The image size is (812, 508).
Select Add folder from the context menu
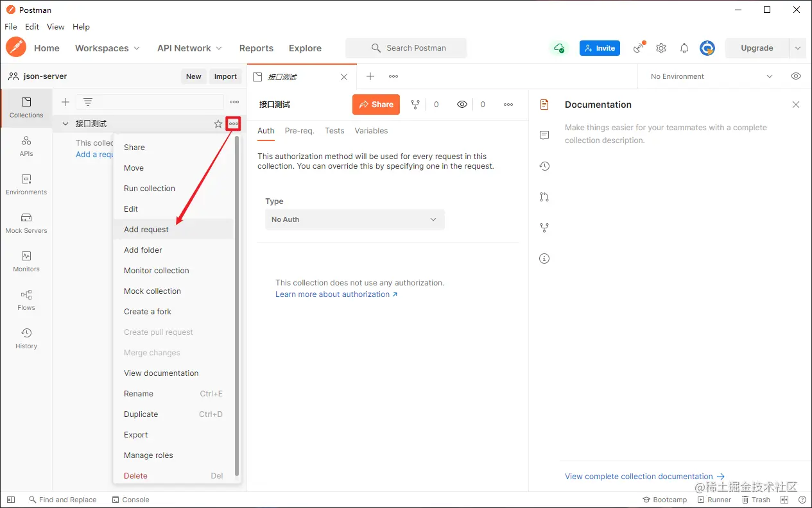click(x=173, y=250)
